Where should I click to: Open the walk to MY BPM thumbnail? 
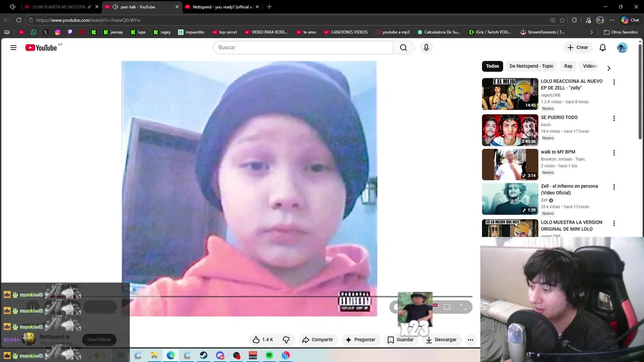510,164
